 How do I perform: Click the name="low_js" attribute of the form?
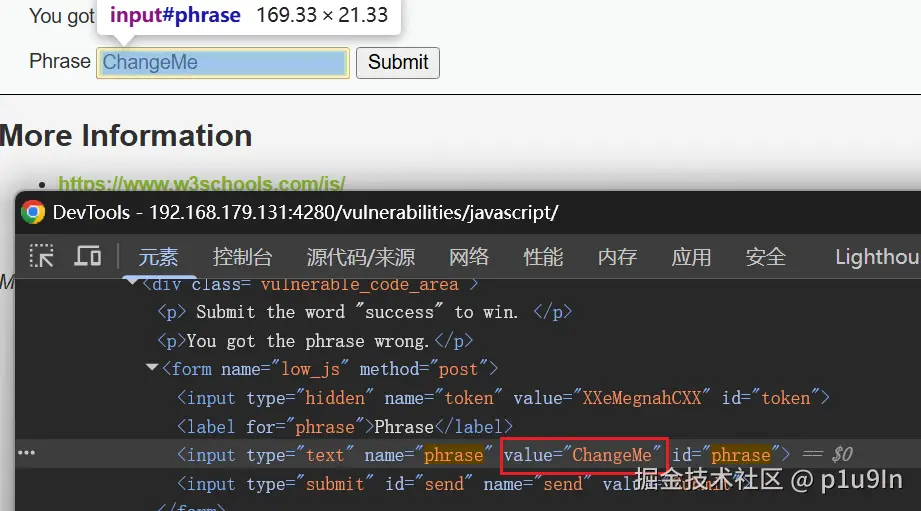pos(285,369)
